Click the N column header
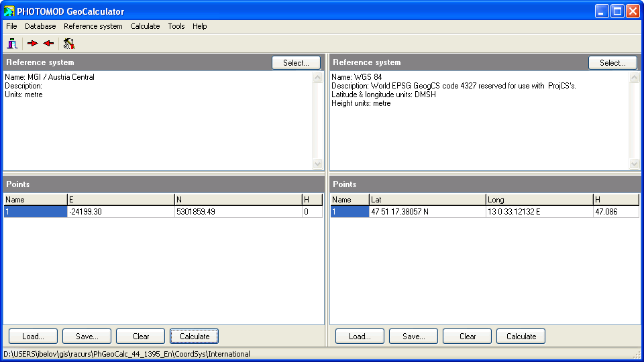Viewport: 644px width, 362px height. [x=238, y=200]
